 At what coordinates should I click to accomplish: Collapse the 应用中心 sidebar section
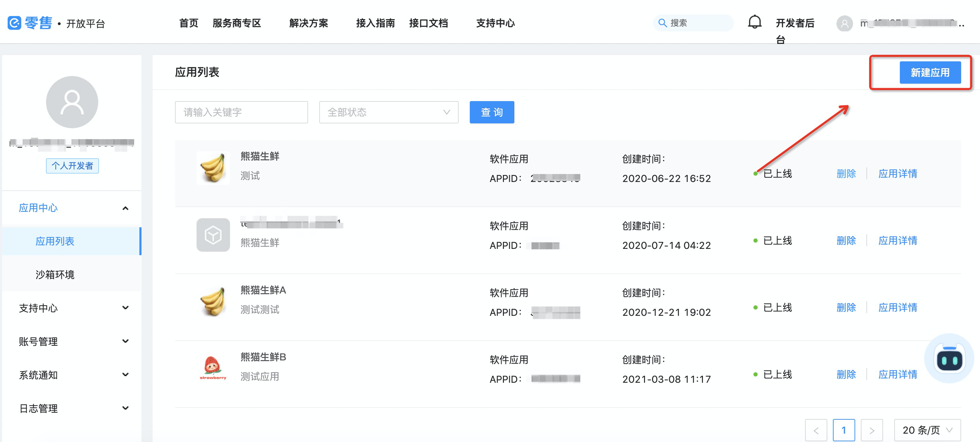125,208
